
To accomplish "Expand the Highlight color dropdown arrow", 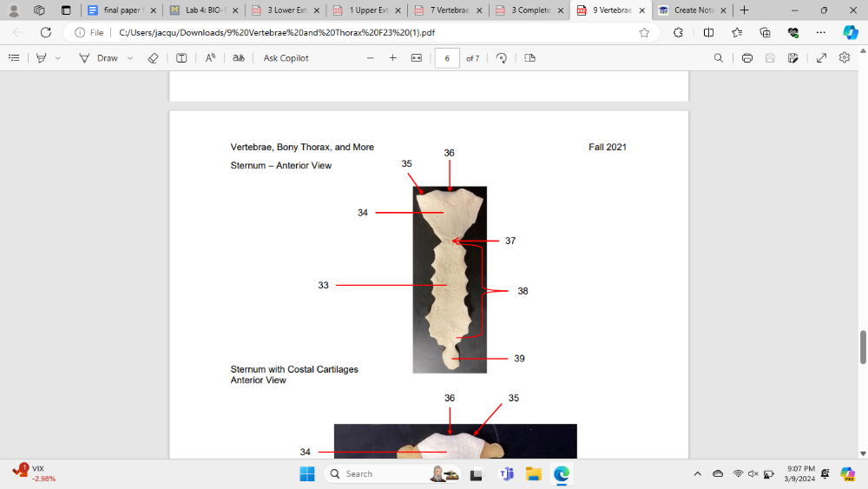I will coord(58,58).
